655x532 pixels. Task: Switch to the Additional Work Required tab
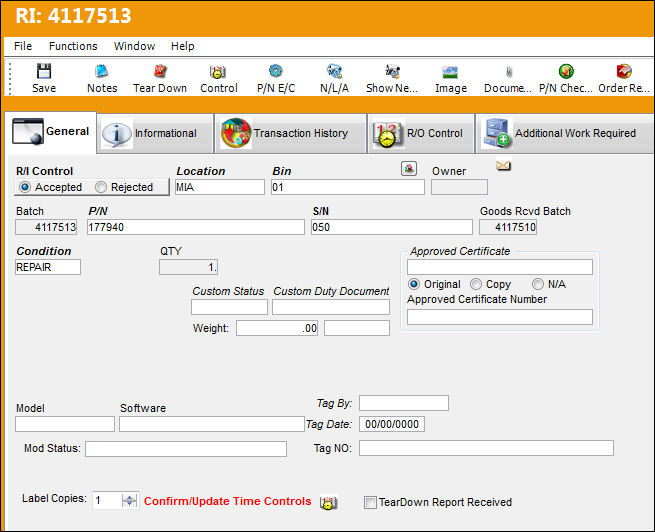[565, 134]
